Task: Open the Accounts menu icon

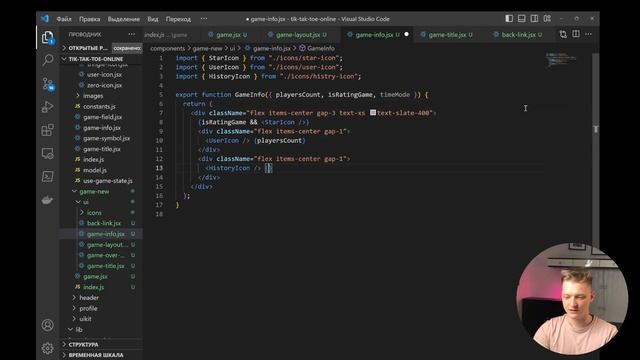Action: click(x=48, y=325)
